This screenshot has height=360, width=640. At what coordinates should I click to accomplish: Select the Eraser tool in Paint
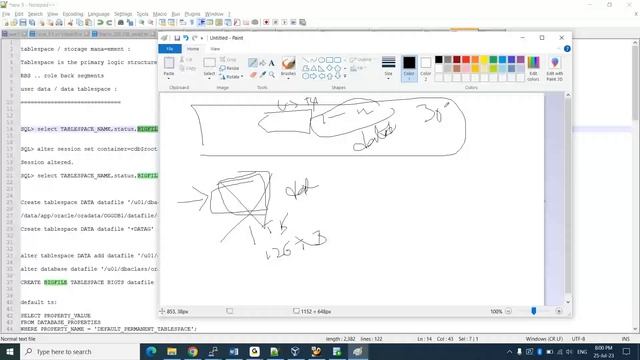[253, 75]
